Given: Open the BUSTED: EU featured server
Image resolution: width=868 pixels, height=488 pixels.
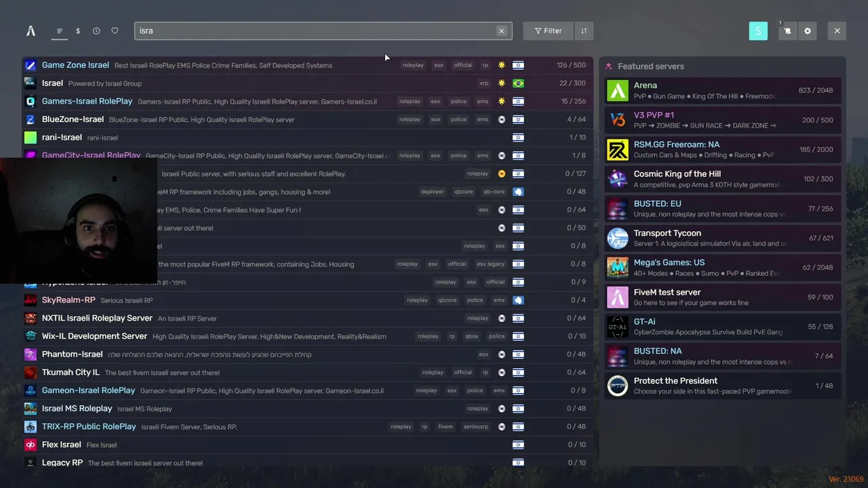Looking at the screenshot, I should [723, 208].
